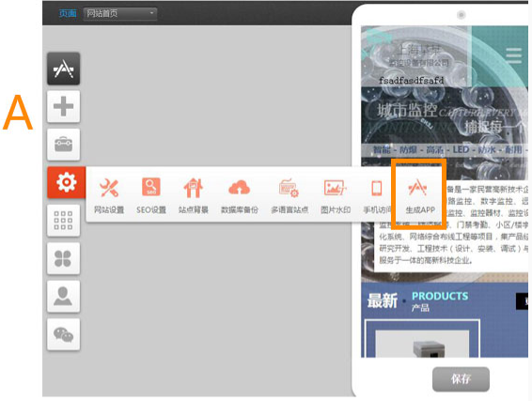Open the 网站设置 wrench icon
532x401 pixels.
click(109, 188)
